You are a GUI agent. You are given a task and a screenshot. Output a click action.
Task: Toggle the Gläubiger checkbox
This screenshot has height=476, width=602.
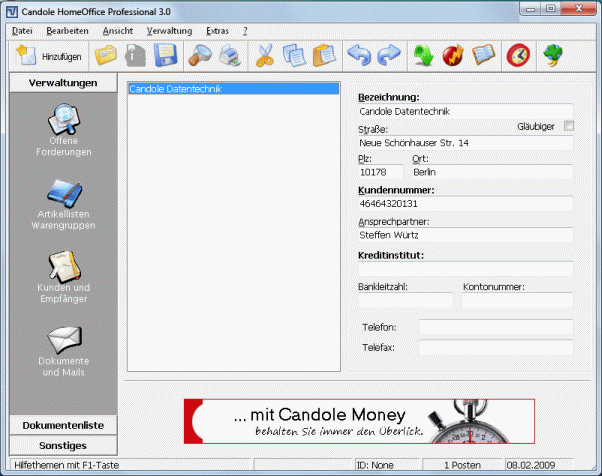[569, 126]
